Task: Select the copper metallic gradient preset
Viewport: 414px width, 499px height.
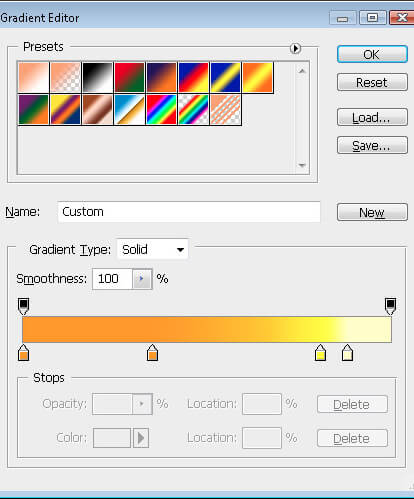Action: 97,109
